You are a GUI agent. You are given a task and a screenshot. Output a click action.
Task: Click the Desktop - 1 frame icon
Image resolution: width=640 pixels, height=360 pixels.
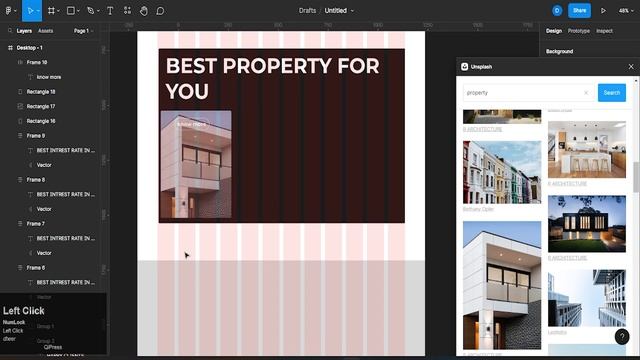(10, 48)
